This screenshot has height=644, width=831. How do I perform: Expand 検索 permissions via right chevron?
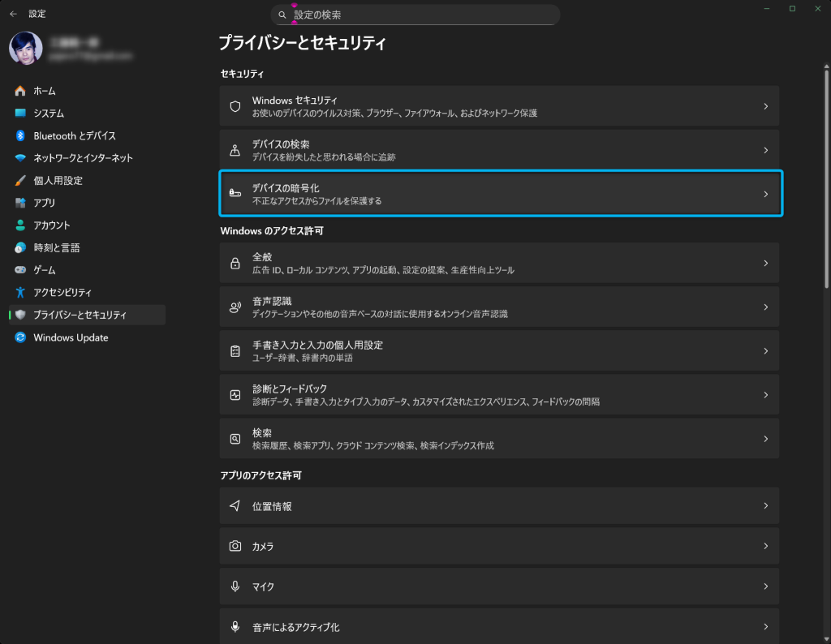click(x=765, y=439)
